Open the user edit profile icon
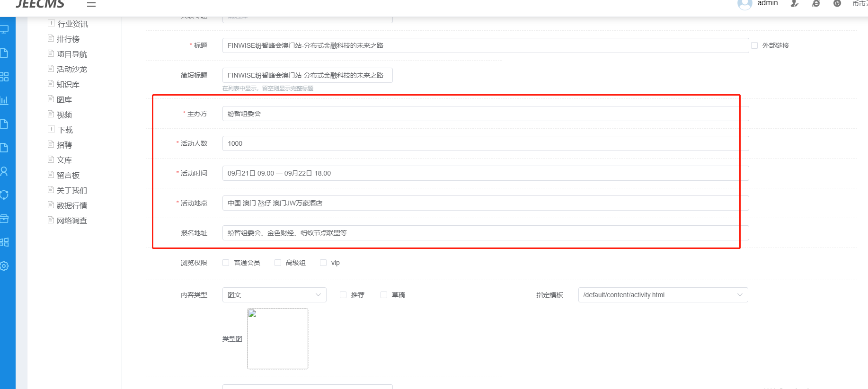 pyautogui.click(x=795, y=4)
